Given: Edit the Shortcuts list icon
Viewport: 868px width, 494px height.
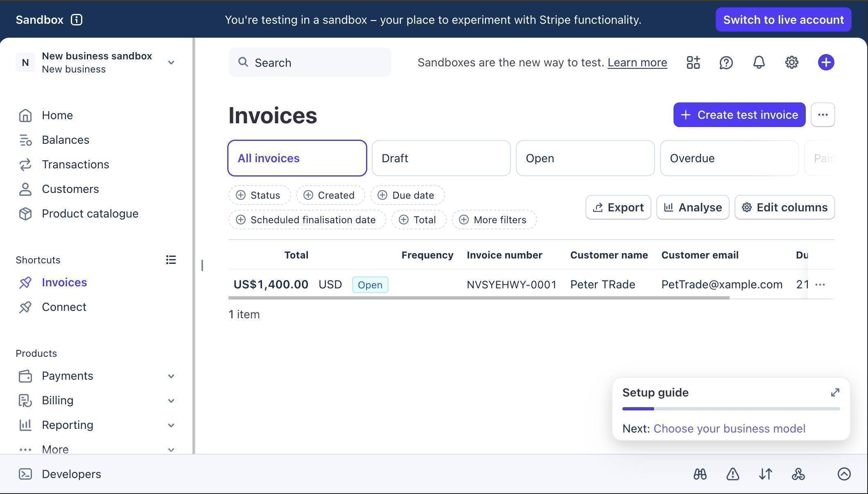Looking at the screenshot, I should (x=171, y=260).
